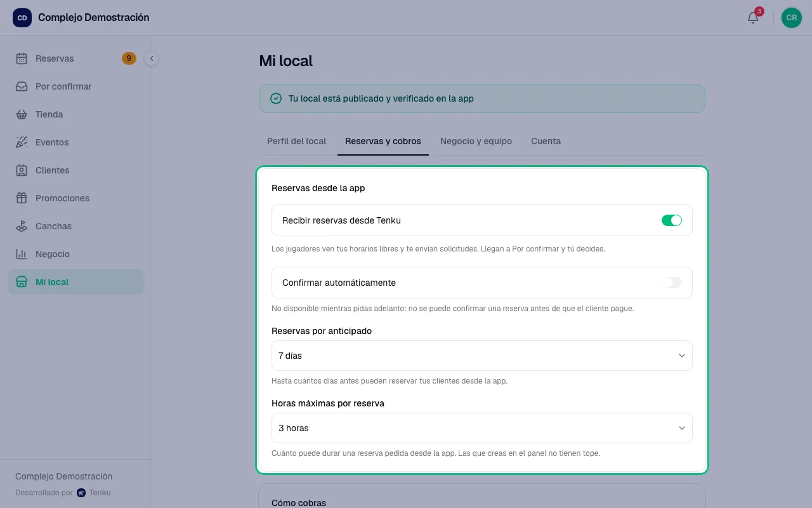812x508 pixels.
Task: Open the CR user avatar menu
Action: pyautogui.click(x=792, y=18)
